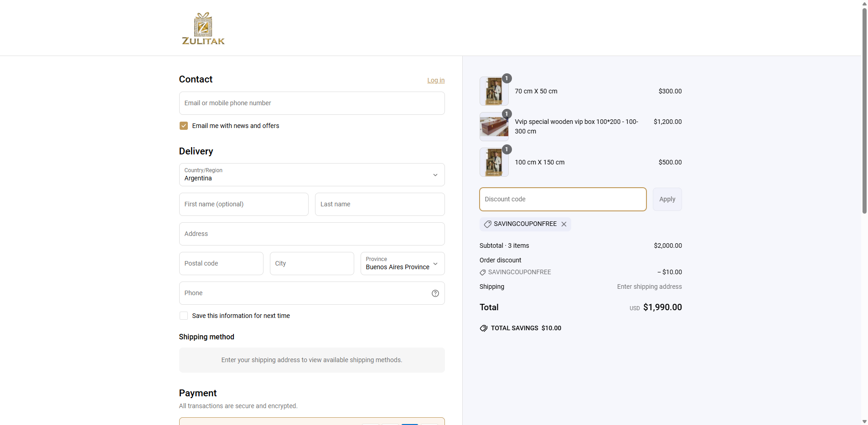Click the – $10.00 discount amount
Image resolution: width=868 pixels, height=425 pixels.
(670, 272)
